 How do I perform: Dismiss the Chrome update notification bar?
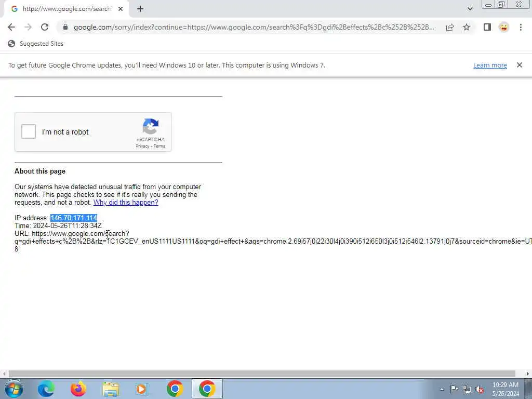click(520, 65)
